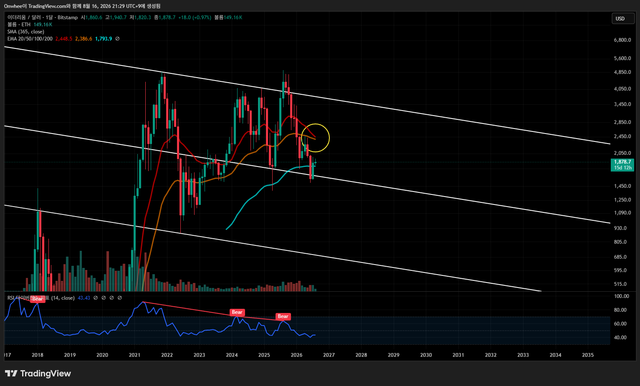
Task: Click the 2030 year on time axis
Action: [426, 355]
